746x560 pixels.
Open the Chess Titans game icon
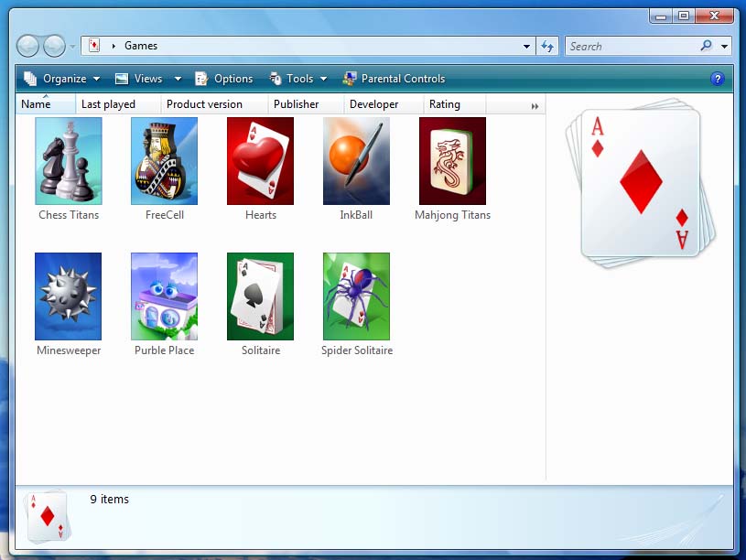coord(69,161)
